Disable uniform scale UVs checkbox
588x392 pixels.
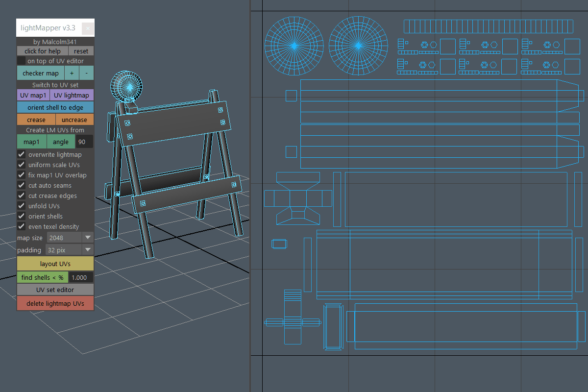(x=22, y=165)
